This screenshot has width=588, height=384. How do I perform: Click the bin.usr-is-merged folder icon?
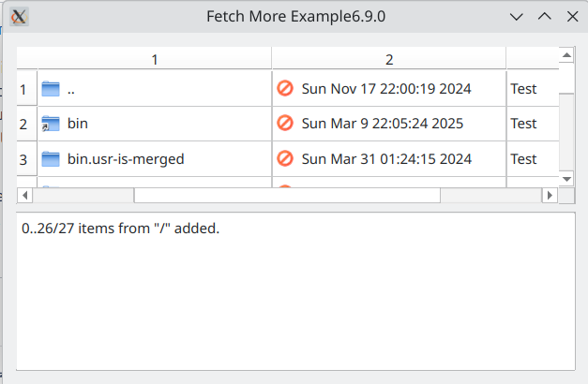[x=51, y=159]
